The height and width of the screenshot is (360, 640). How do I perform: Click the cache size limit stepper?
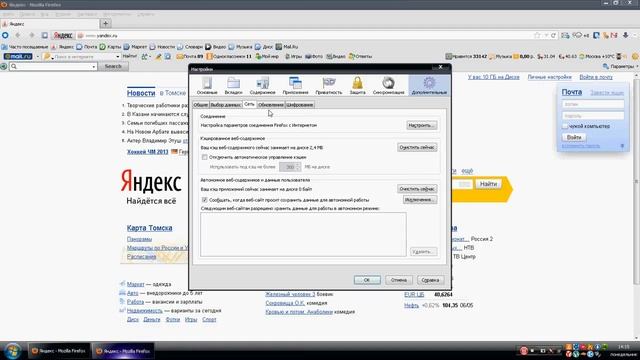pos(298,167)
